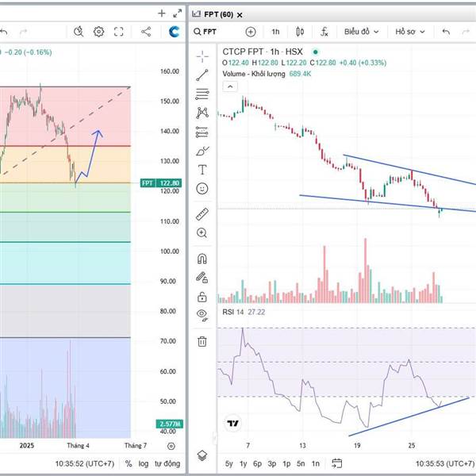Click the left chart clock 10:35:52 (UTC+7)
Image resolution: width=476 pixels, height=476 pixels.
pyautogui.click(x=85, y=463)
